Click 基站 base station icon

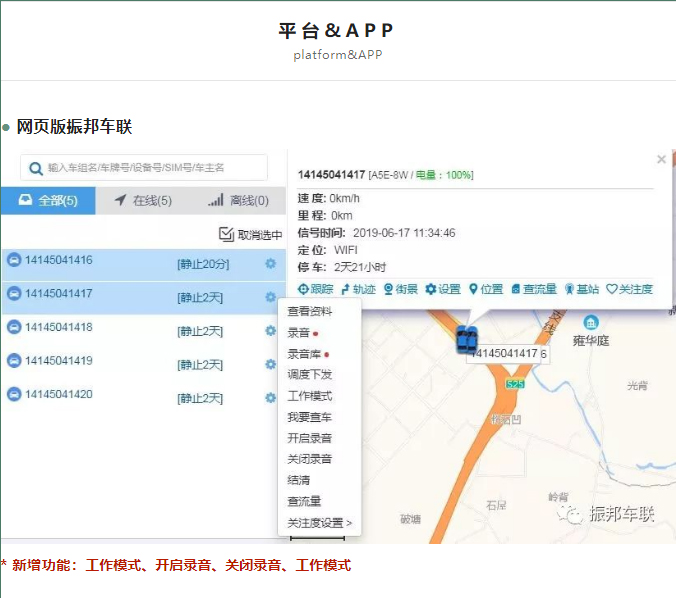click(569, 289)
